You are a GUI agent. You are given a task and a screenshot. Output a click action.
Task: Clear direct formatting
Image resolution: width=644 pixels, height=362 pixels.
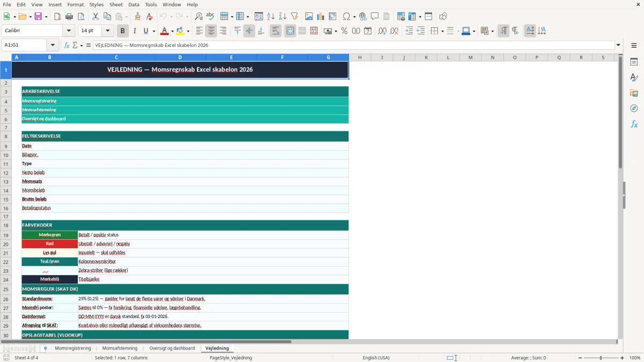coord(149,17)
